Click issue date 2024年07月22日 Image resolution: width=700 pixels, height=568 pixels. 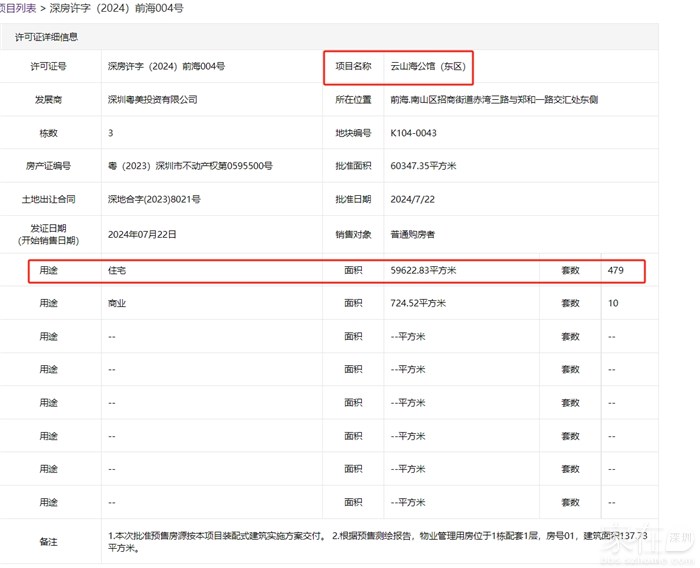(x=142, y=234)
